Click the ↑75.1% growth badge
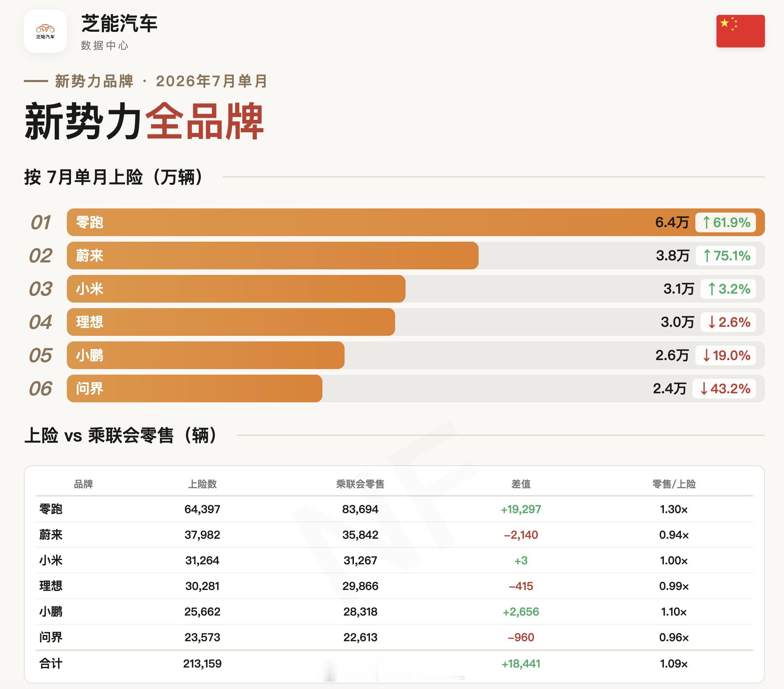This screenshot has height=689, width=784. (x=726, y=256)
